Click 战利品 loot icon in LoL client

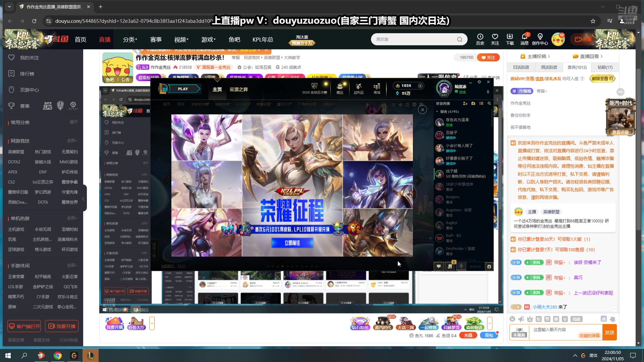coord(359,89)
